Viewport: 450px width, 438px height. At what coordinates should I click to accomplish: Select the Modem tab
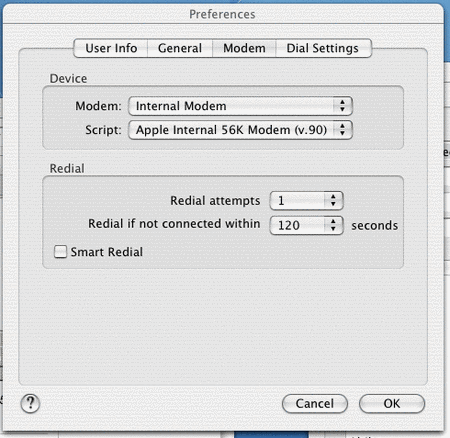[x=244, y=48]
